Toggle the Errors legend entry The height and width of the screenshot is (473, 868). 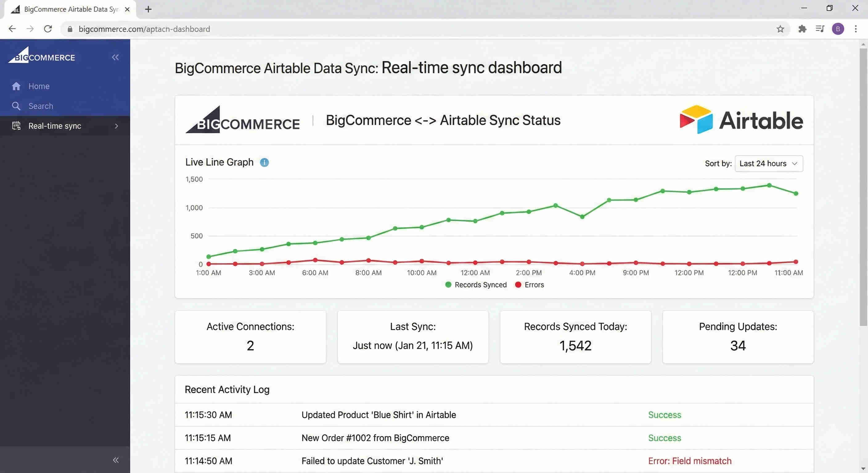pos(529,285)
